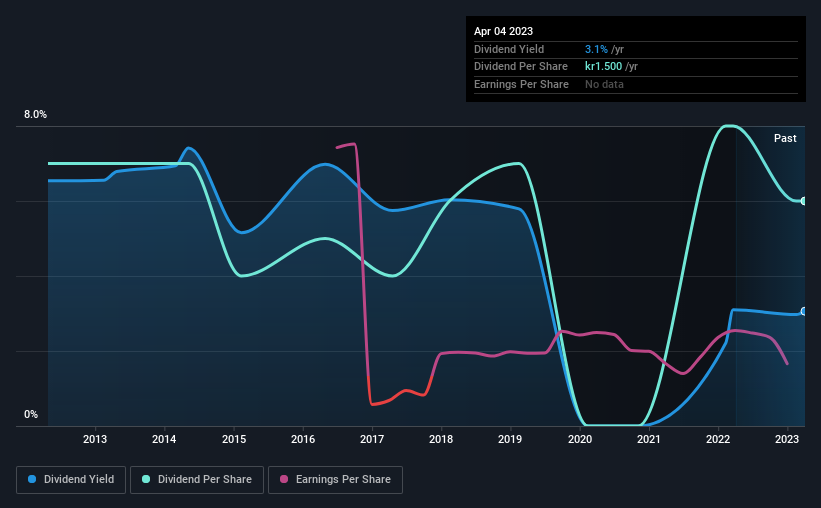Select the 2016 label on time axis
This screenshot has width=821, height=508.
point(303,439)
